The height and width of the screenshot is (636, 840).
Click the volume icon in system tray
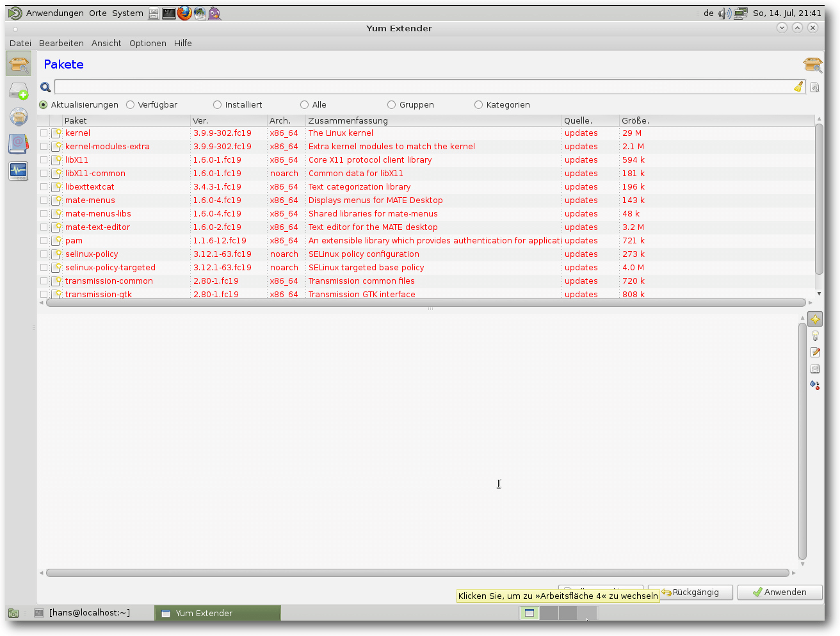725,13
